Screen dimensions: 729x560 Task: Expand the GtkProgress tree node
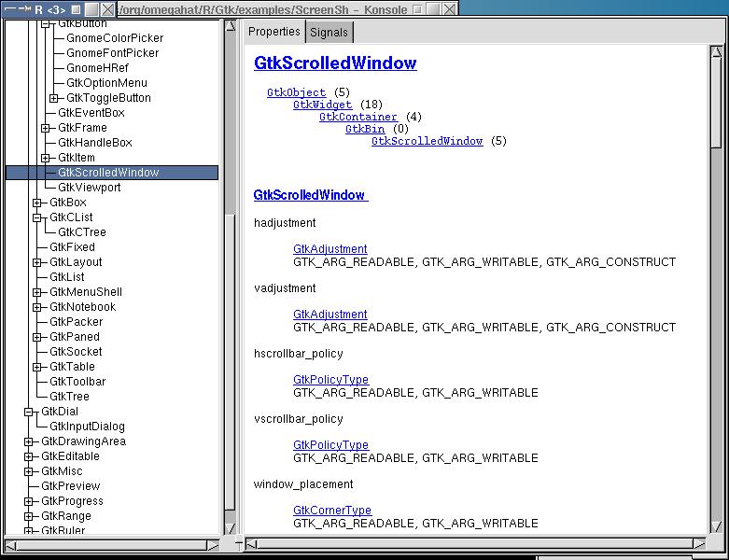tap(29, 501)
